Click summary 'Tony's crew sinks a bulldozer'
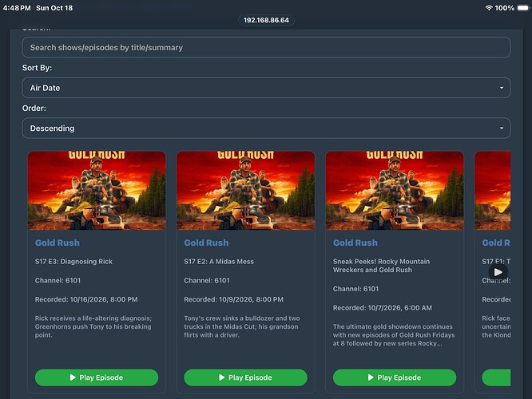The image size is (532, 399). [242, 326]
